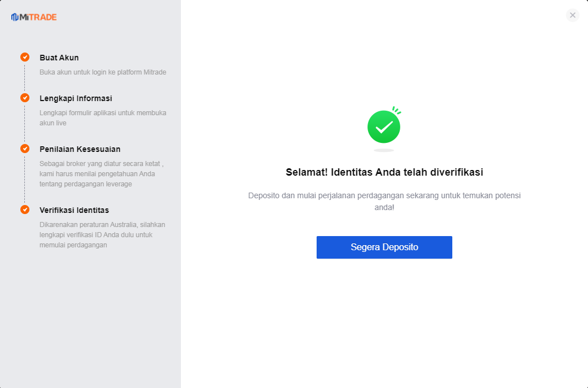Click the Mitrade logo symbol

point(15,17)
